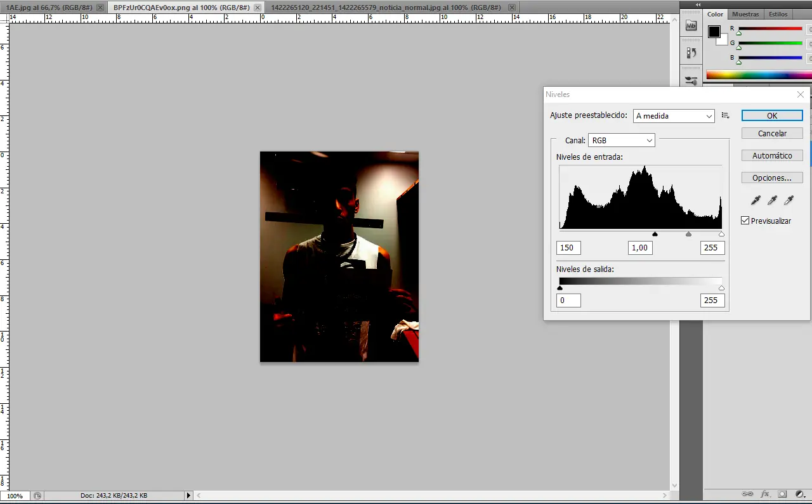Toggle the Previsualizar checkbox

745,221
